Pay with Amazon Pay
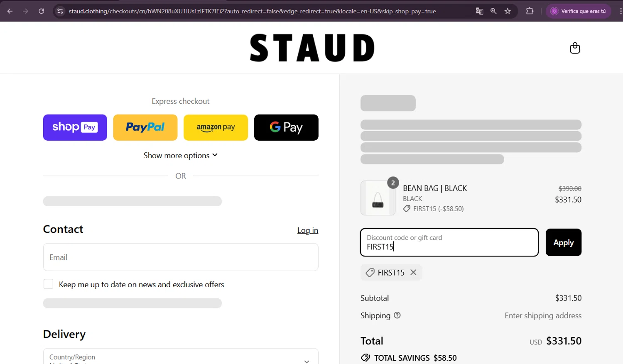This screenshot has width=623, height=364. pyautogui.click(x=216, y=127)
